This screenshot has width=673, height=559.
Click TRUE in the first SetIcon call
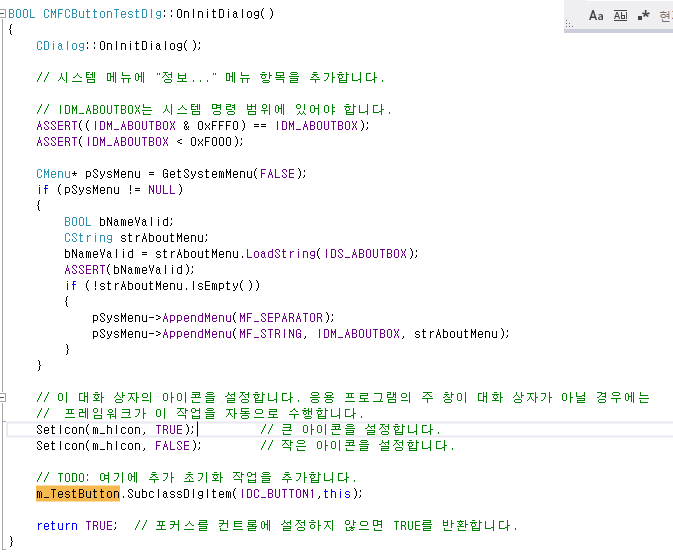[x=169, y=430]
